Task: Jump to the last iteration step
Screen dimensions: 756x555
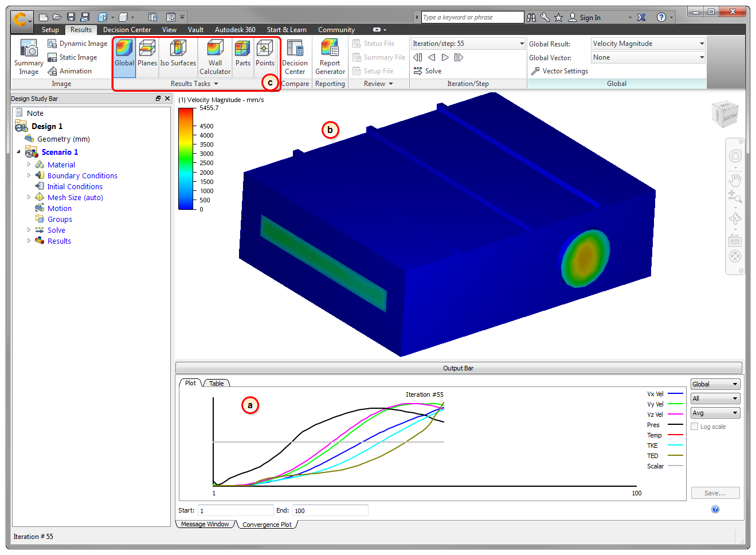Action: pos(459,57)
